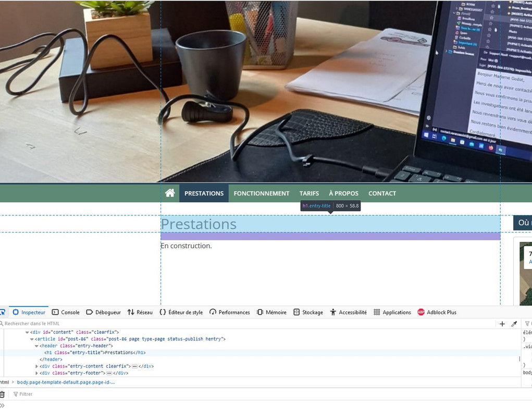532x417 pixels.
Task: Click the plus icon to create a node
Action: 502,324
